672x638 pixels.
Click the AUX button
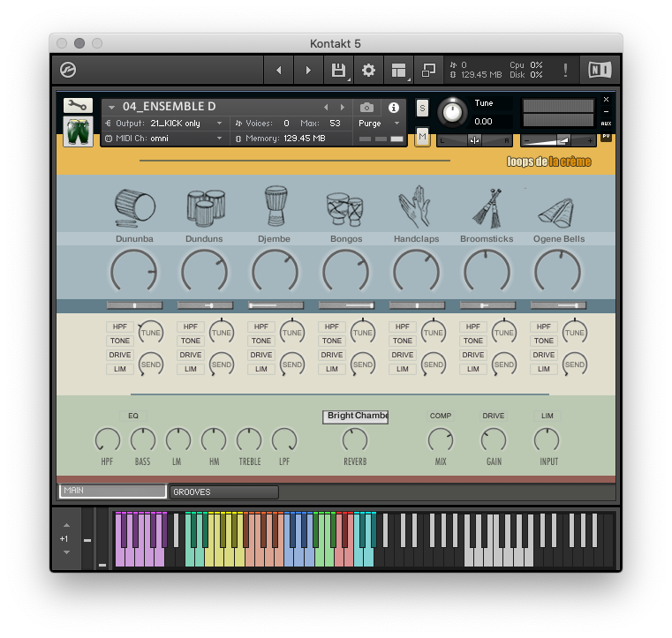click(x=606, y=124)
